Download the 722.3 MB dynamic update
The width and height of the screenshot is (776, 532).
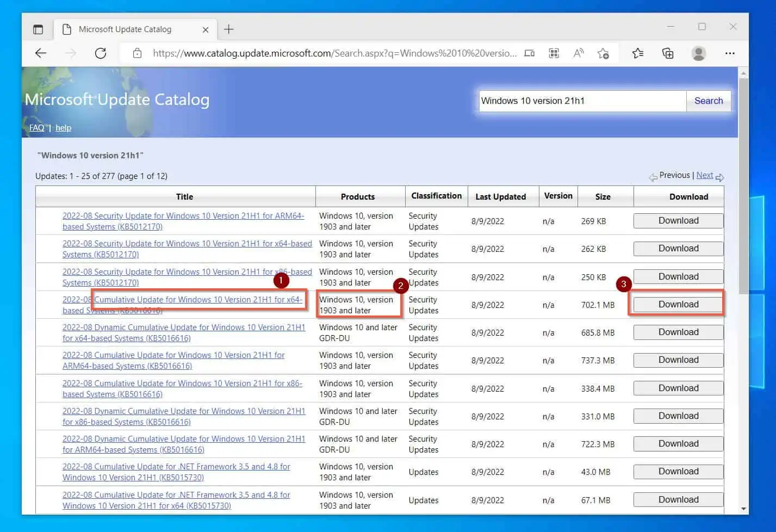pyautogui.click(x=678, y=444)
